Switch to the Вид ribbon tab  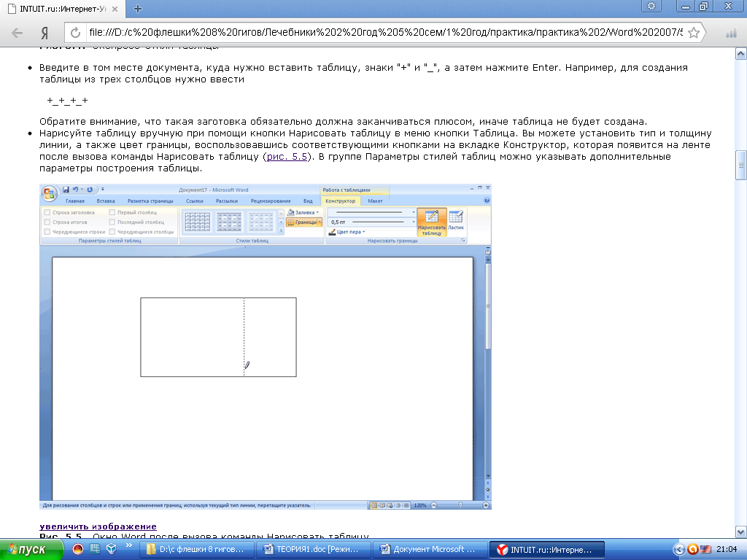click(x=308, y=201)
